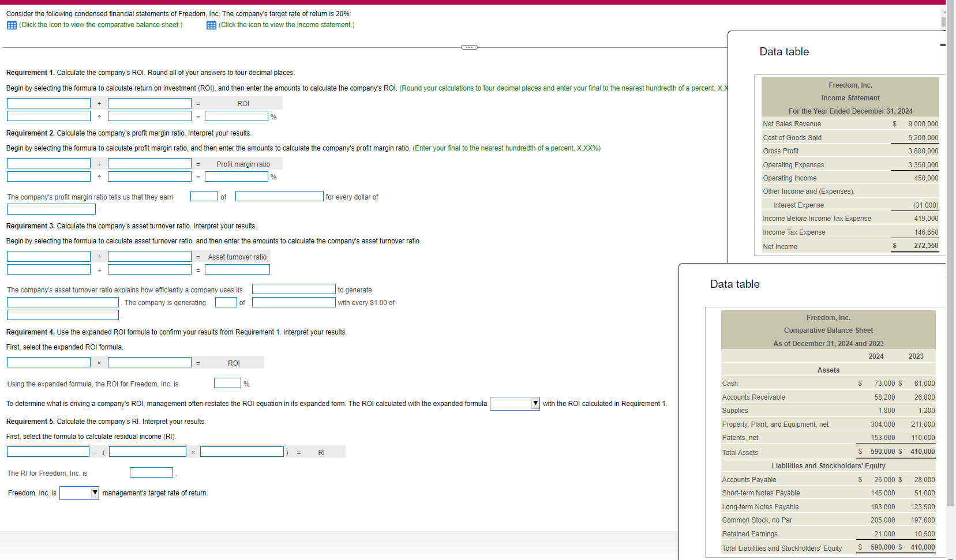Click the icon to view the income statement

click(x=211, y=25)
